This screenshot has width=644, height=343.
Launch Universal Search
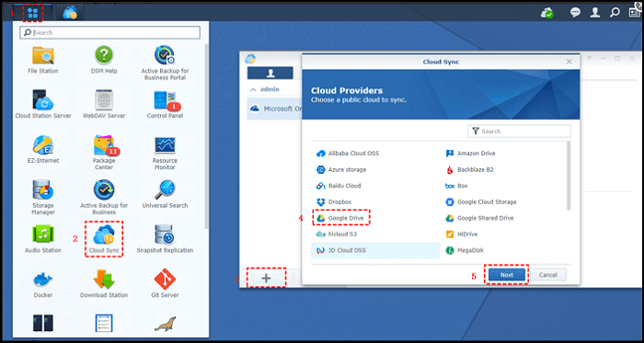click(165, 194)
